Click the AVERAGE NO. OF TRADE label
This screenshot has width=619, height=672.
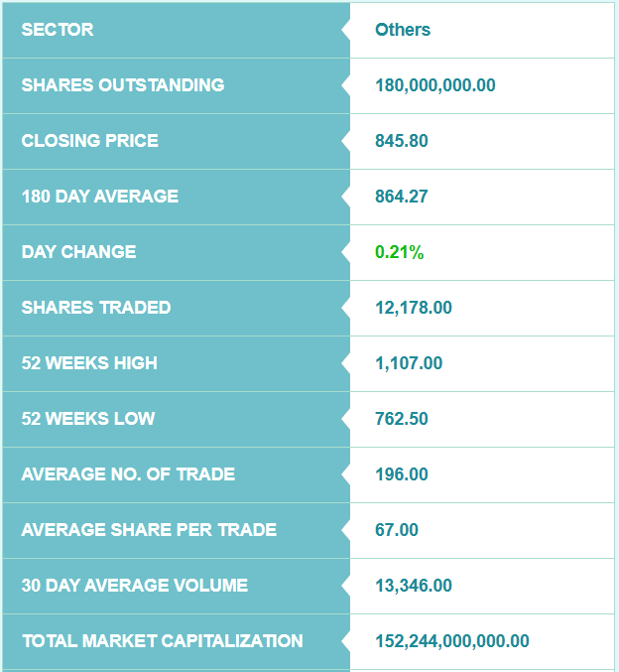point(129,474)
